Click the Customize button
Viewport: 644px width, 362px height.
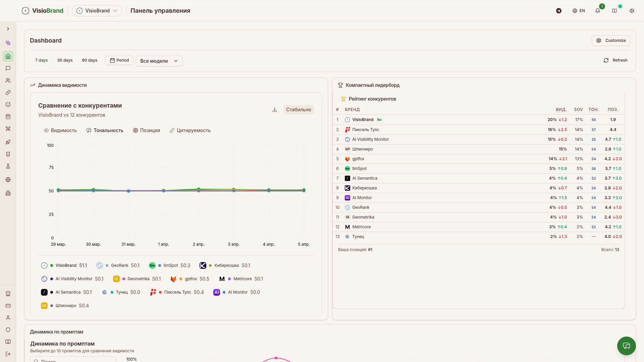[x=611, y=41]
